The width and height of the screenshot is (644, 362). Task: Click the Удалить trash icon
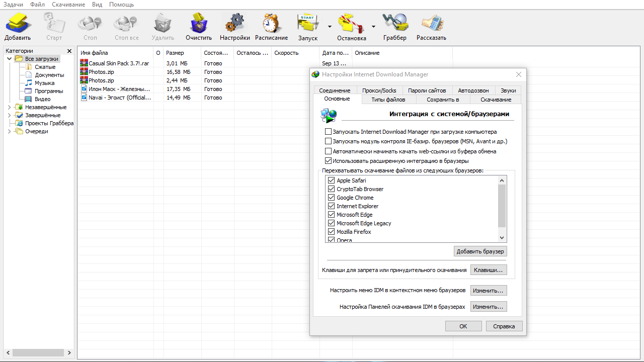(x=163, y=23)
